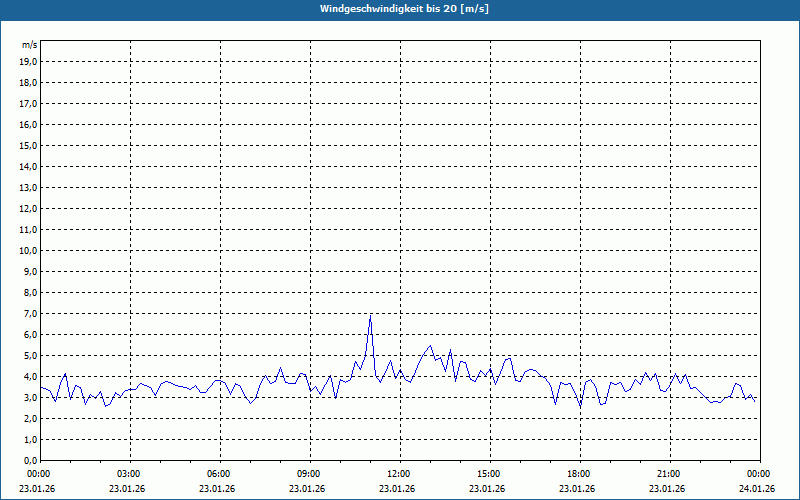Select the 12:00 time axis label

(399, 473)
